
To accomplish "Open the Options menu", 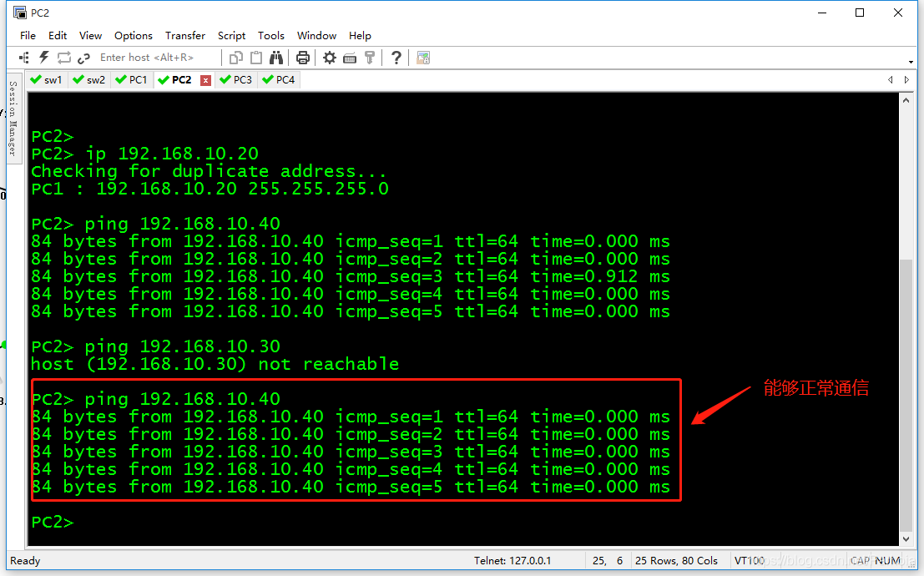I will (134, 35).
